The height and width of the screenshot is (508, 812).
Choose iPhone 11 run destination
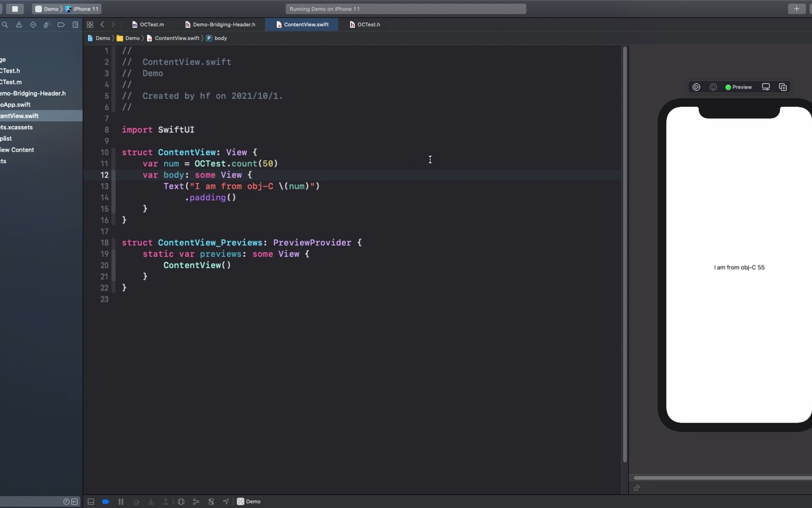[x=82, y=9]
